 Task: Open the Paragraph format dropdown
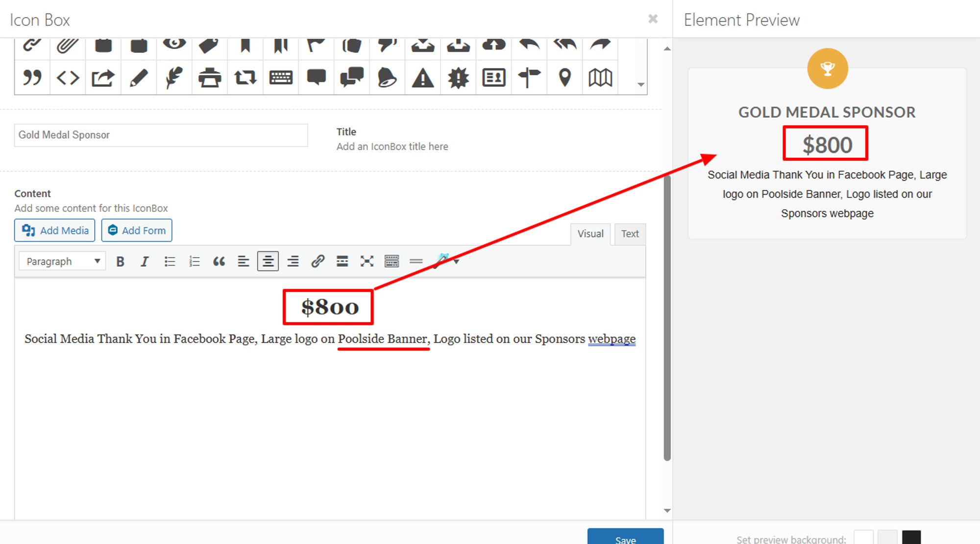[x=62, y=262]
